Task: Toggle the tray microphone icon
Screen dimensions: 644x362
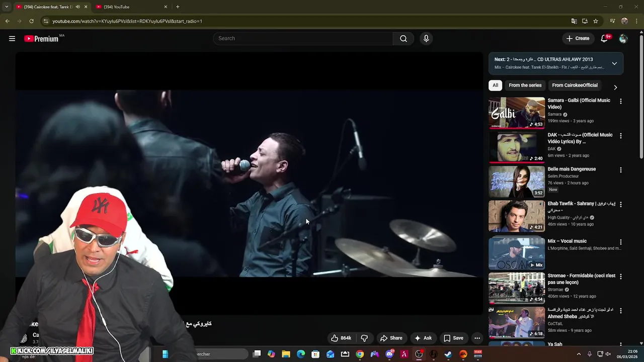Action: (590, 354)
